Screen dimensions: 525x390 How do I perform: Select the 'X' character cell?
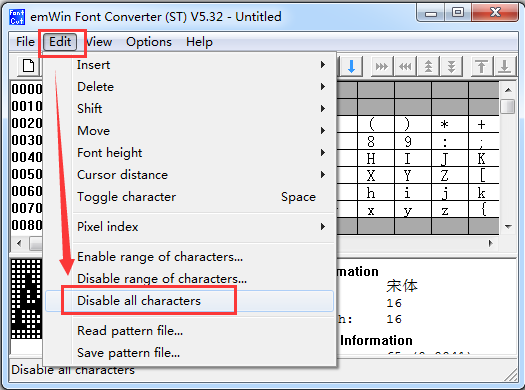(376, 175)
